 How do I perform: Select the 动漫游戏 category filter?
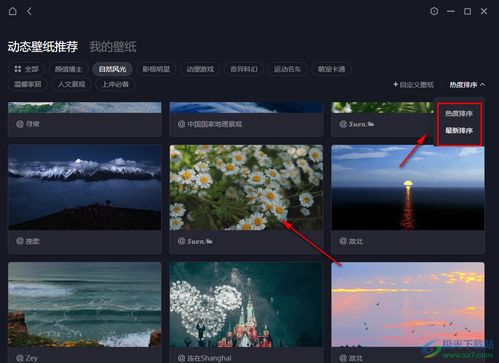point(200,69)
